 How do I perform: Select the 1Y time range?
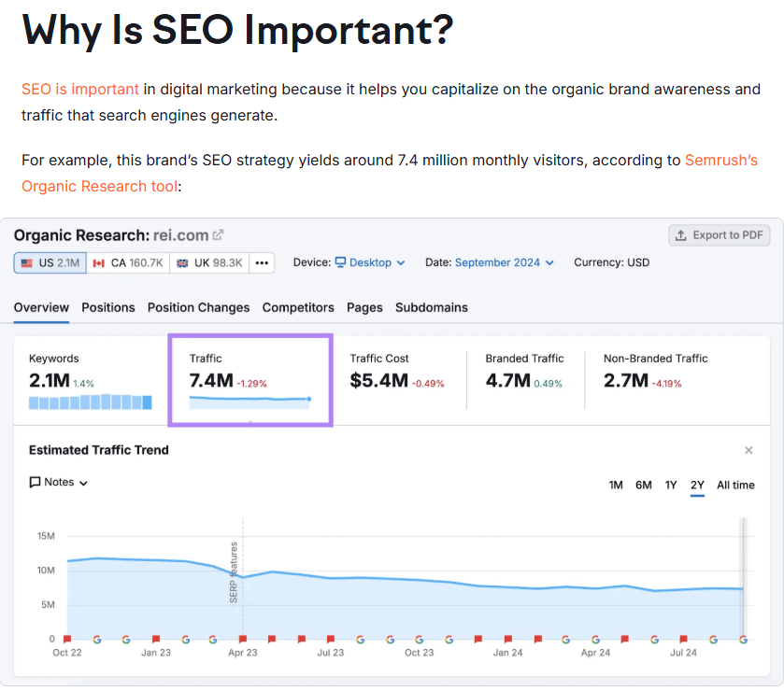[x=671, y=486]
